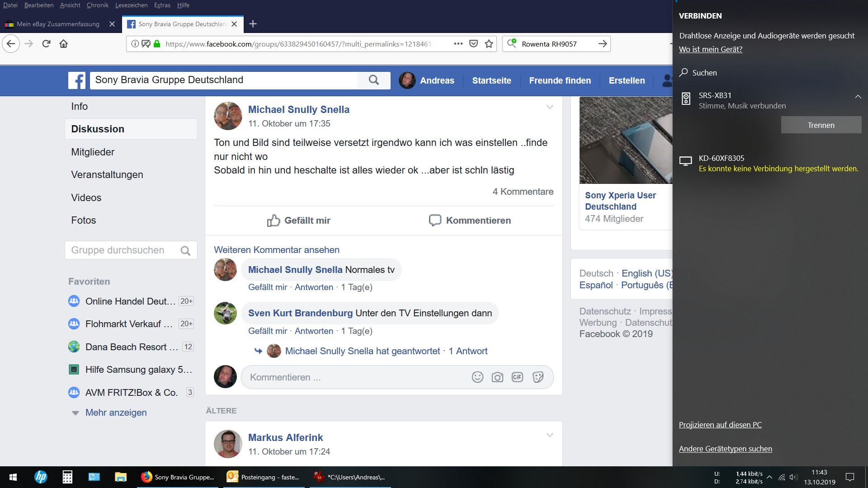Collapse the SRS-XB31 device entry
Screen dimensions: 868x488
[x=858, y=96]
